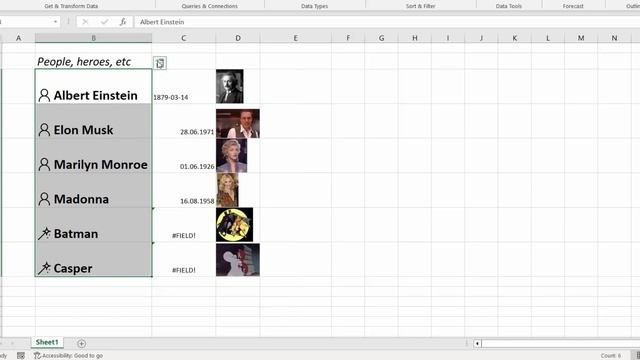Select column D header
The image size is (640, 360).
pos(238,38)
